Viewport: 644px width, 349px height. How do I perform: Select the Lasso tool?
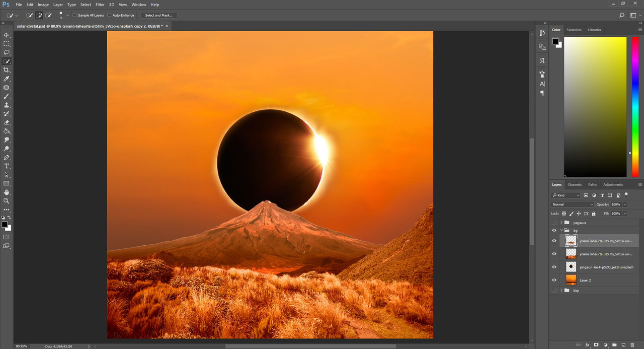point(7,52)
